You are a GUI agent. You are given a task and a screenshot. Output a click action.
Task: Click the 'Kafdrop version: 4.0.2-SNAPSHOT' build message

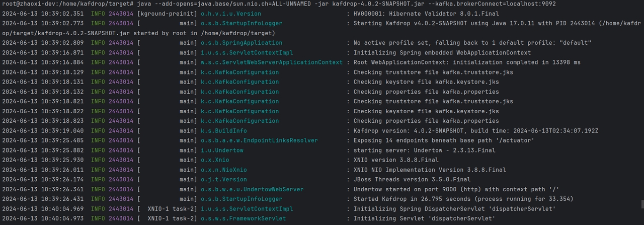(x=476, y=130)
